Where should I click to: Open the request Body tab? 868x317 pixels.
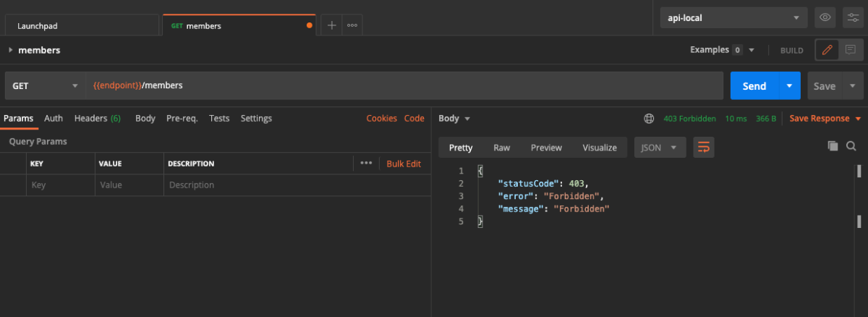145,119
